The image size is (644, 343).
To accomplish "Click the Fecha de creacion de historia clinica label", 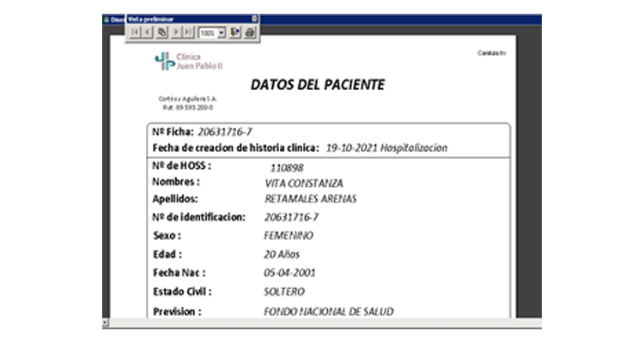I will (236, 147).
